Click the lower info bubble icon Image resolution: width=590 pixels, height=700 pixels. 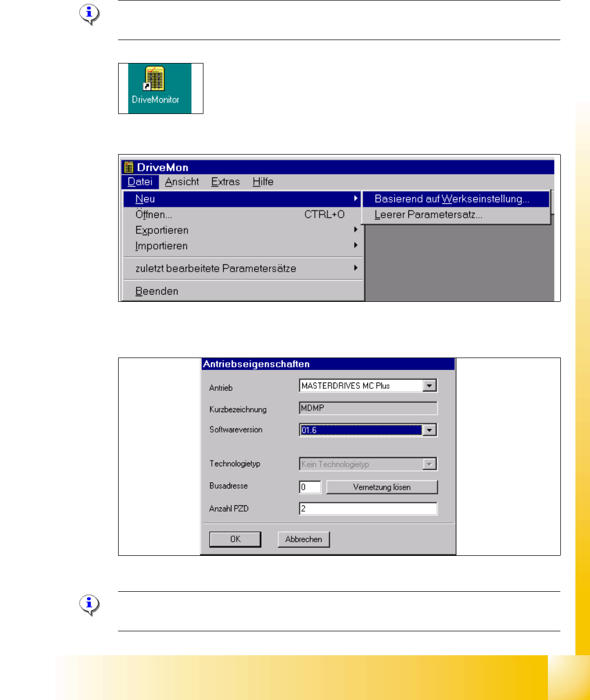click(89, 605)
